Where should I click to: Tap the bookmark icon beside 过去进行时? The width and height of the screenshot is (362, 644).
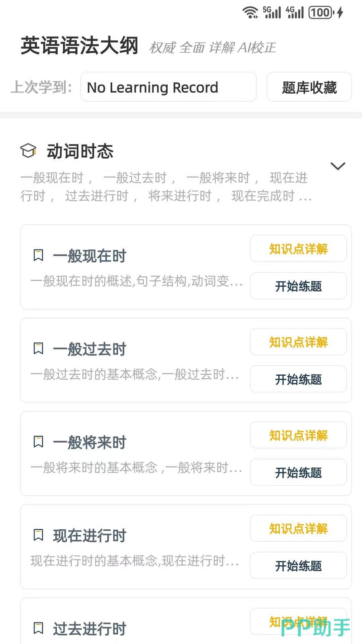(x=39, y=628)
